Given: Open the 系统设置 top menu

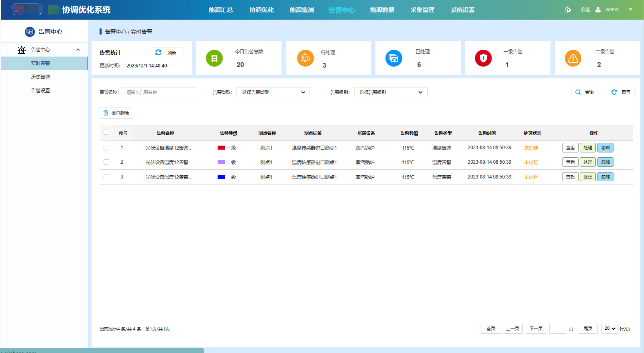Looking at the screenshot, I should 463,10.
